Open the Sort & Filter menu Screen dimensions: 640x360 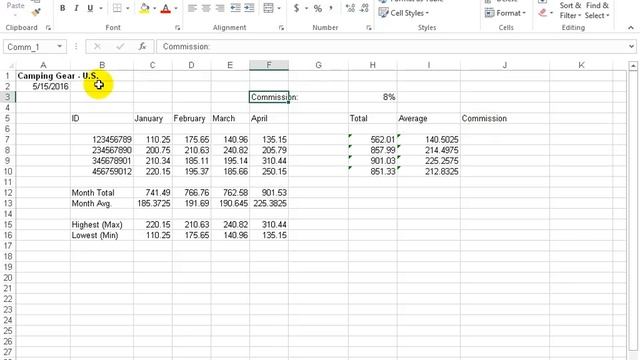point(570,11)
